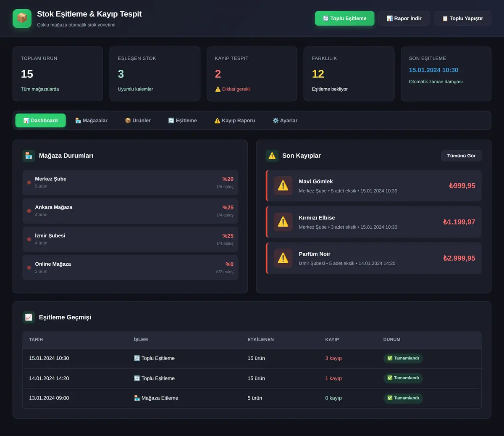Click the chart icon beside Eşitleme Geçmişi
Viewport: 504px width, 436px height.
point(29,317)
